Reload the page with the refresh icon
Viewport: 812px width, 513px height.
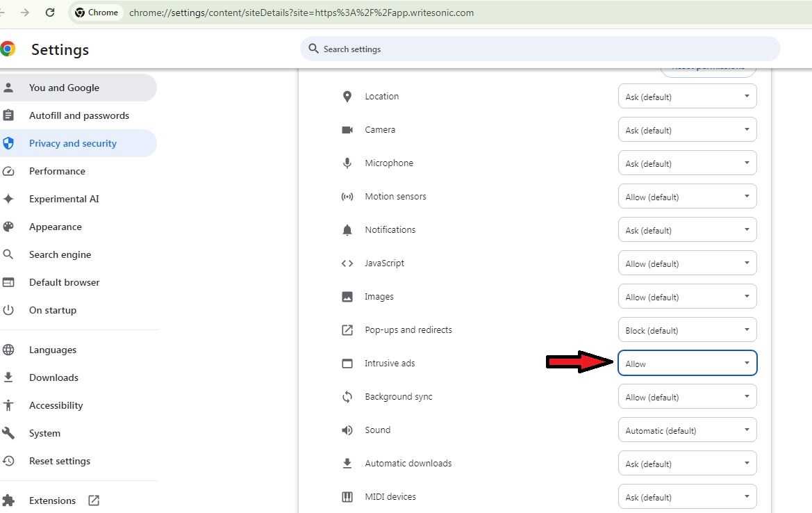pos(50,13)
